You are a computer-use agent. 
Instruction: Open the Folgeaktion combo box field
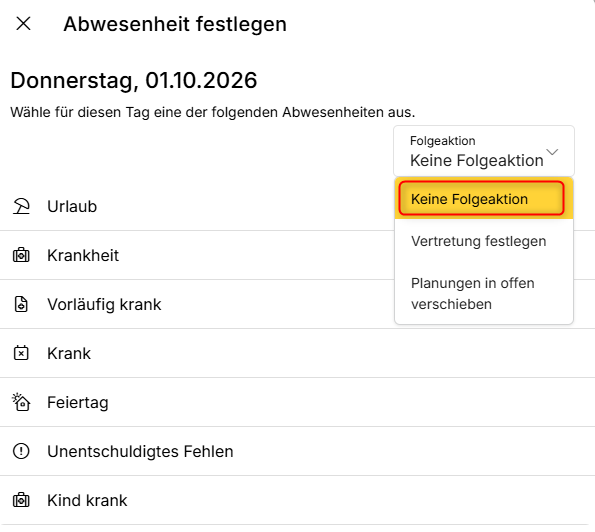tap(484, 151)
